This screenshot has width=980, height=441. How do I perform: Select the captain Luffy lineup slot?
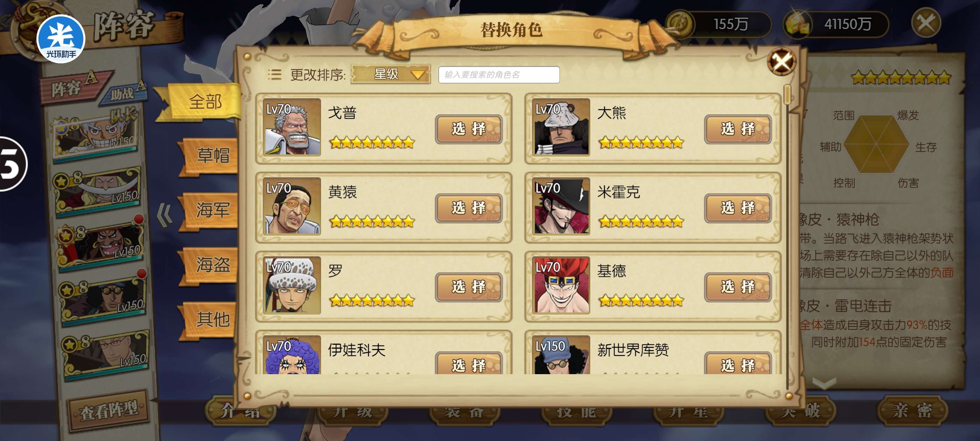[x=97, y=135]
